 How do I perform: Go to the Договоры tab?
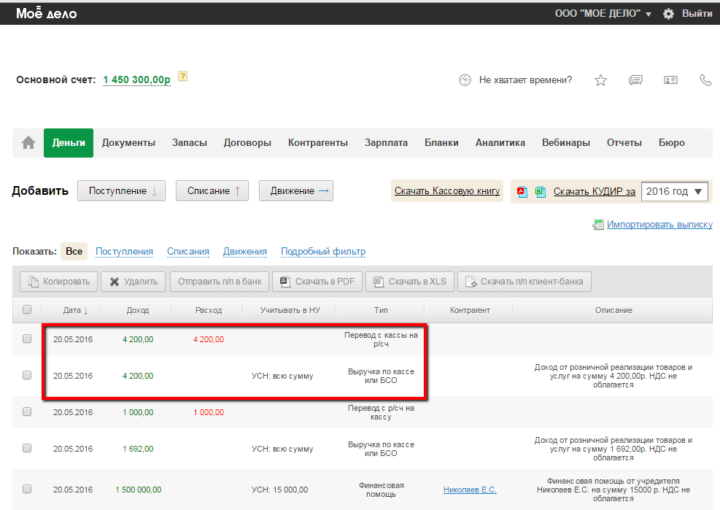tap(248, 143)
